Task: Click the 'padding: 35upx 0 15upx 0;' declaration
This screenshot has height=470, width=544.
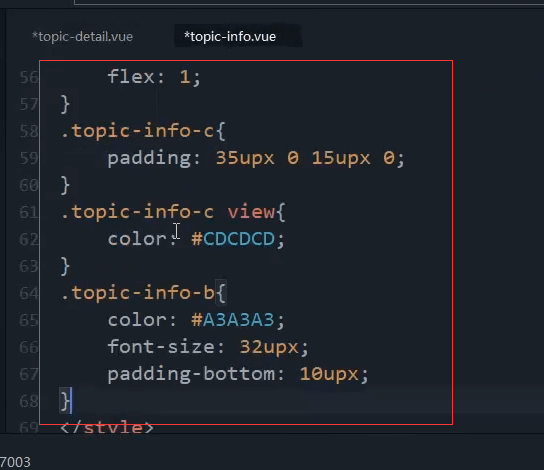Action: pos(256,159)
